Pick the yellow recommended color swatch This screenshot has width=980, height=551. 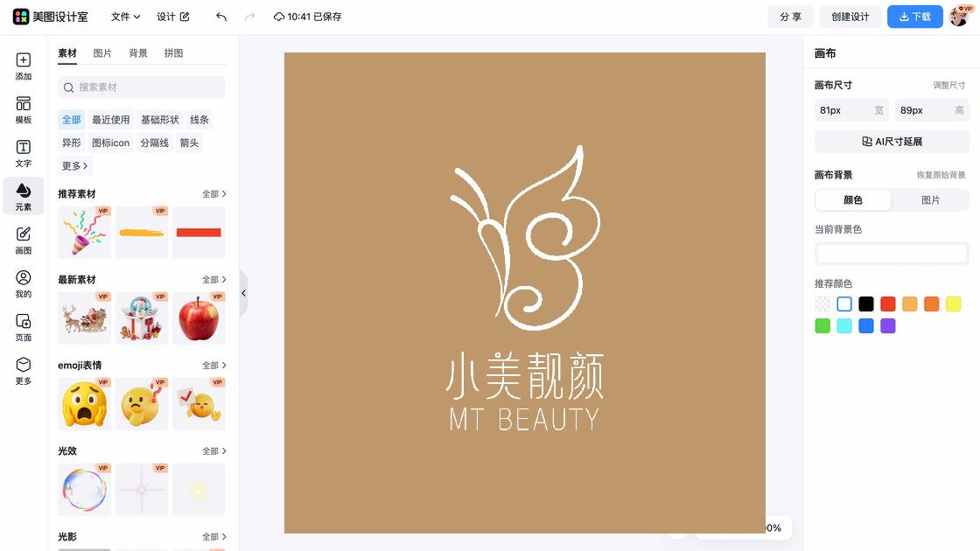click(x=953, y=304)
